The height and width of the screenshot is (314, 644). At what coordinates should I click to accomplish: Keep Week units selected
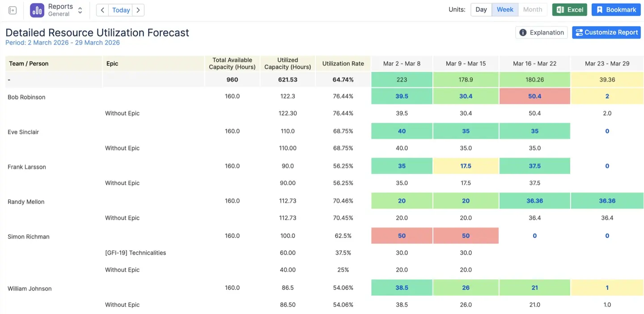[505, 9]
